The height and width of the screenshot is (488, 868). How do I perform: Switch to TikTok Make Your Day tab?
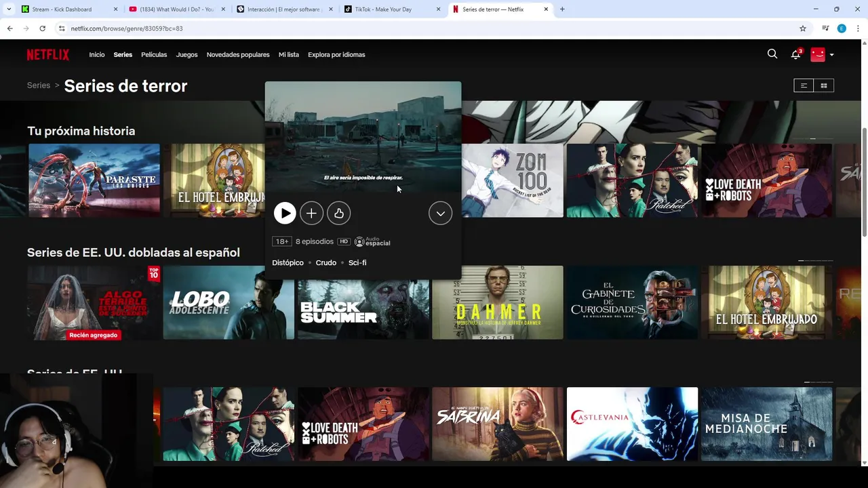391,9
